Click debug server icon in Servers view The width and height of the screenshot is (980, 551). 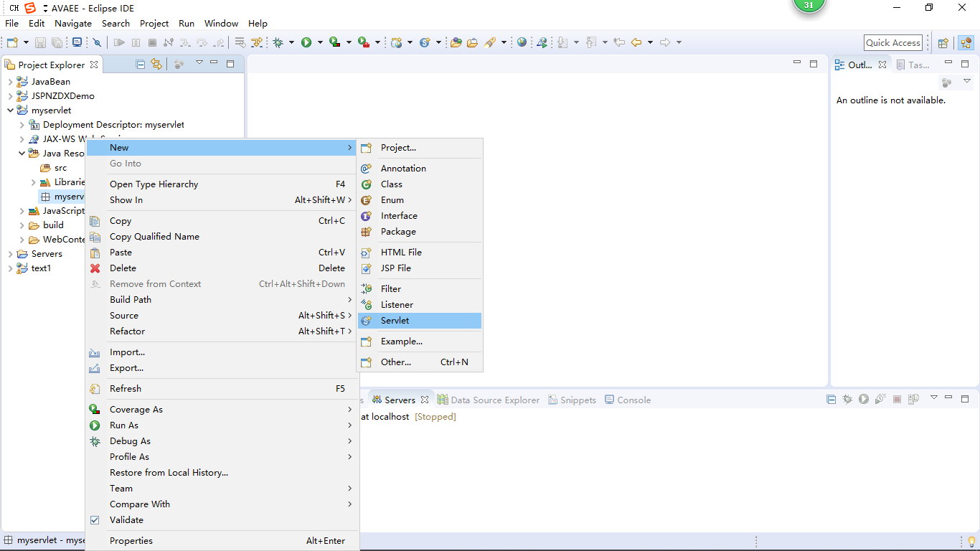pos(847,399)
